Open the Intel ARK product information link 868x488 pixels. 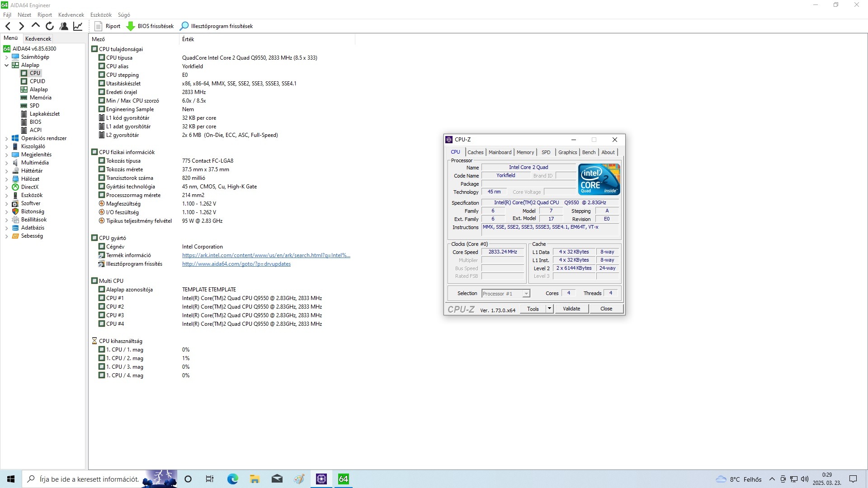click(x=266, y=255)
